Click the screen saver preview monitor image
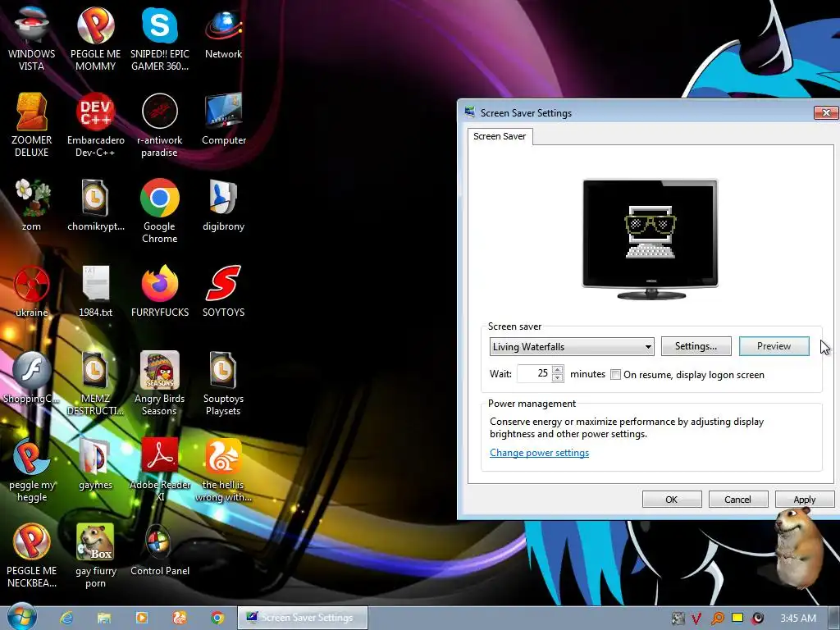Viewport: 840px width, 630px height. pyautogui.click(x=651, y=239)
